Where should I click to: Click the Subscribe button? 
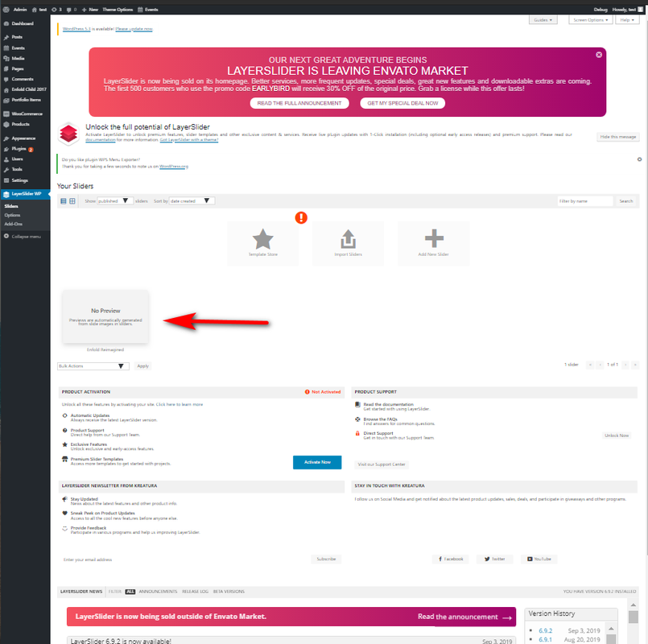[326, 559]
